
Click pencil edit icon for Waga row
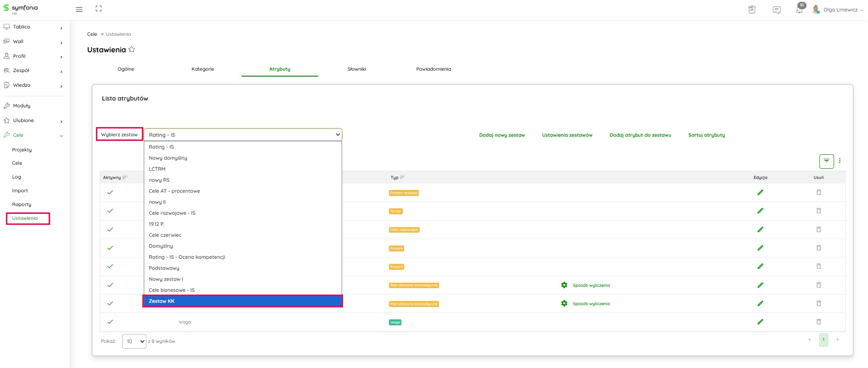pos(760,322)
